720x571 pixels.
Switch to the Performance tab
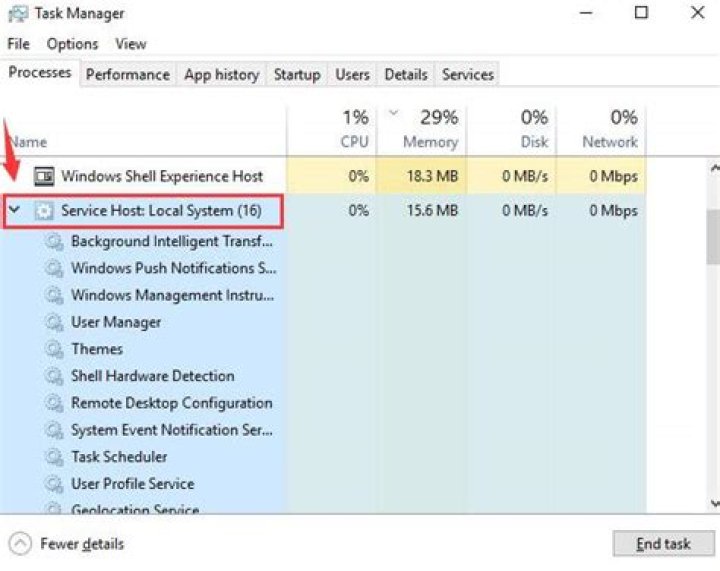(x=128, y=74)
